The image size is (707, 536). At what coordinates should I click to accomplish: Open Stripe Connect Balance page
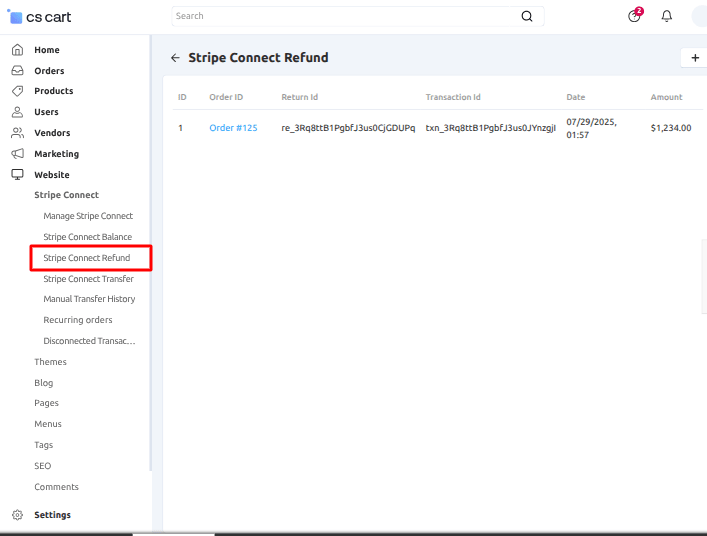[87, 237]
